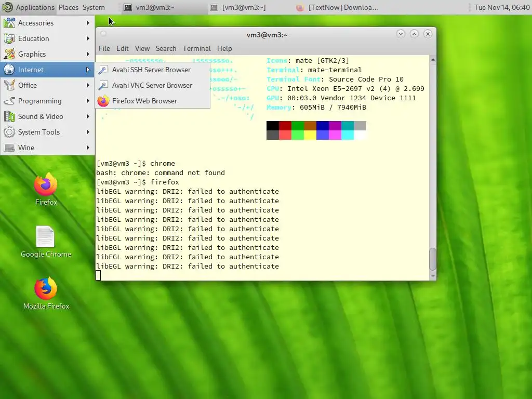Open the Office category icon
This screenshot has width=532, height=399.
tap(9, 85)
